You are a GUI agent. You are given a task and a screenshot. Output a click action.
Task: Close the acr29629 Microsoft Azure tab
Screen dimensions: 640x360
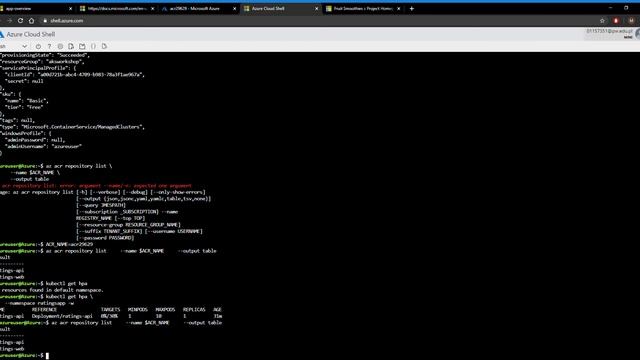234,9
